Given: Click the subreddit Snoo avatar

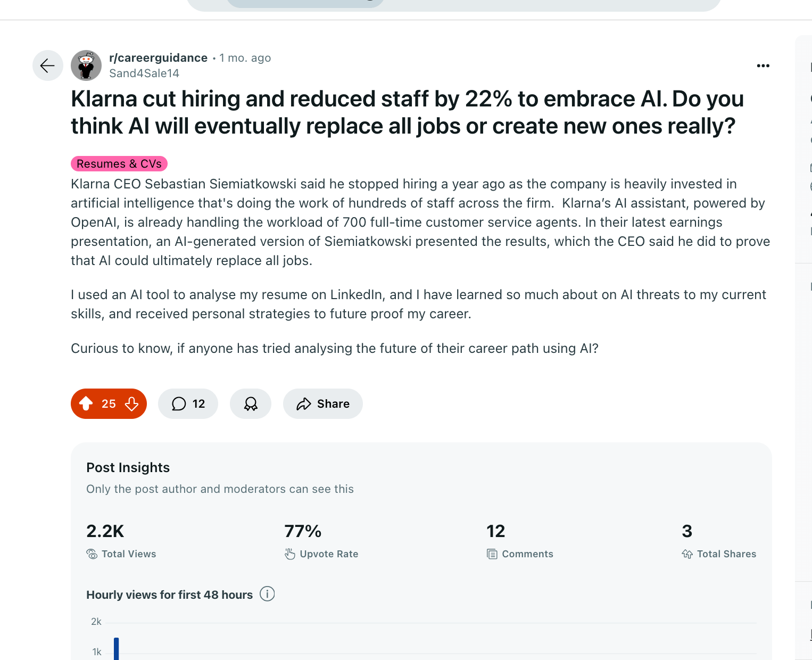Looking at the screenshot, I should point(86,65).
